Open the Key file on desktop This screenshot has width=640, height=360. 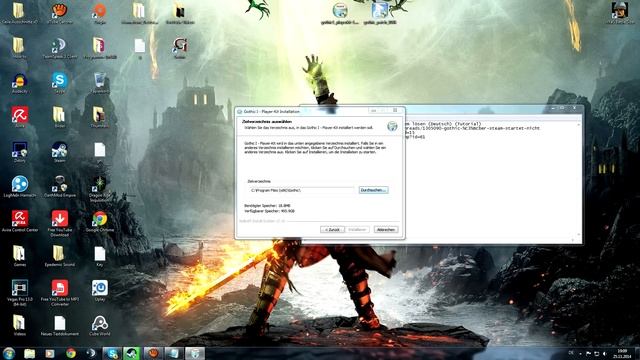point(100,256)
